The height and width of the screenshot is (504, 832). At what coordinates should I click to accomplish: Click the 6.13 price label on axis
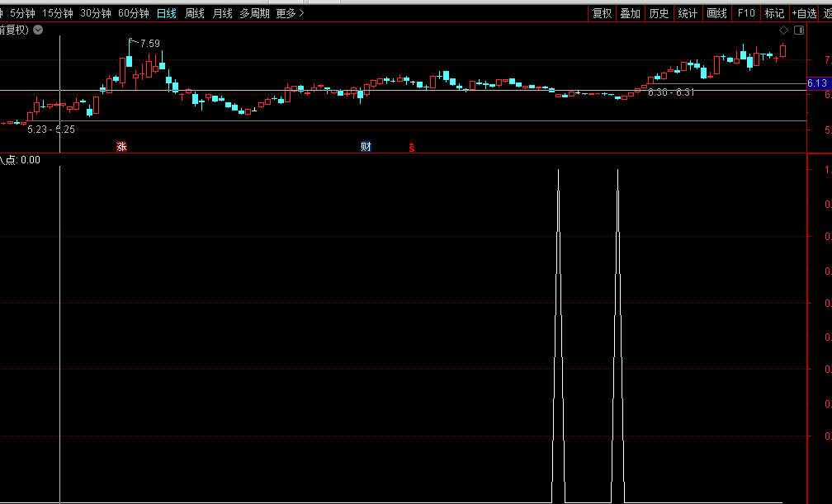coord(817,83)
